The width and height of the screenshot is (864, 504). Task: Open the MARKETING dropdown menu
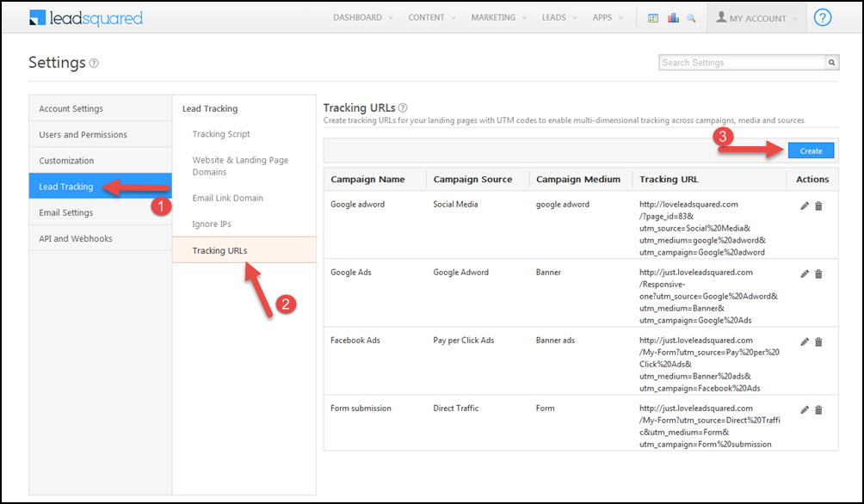pyautogui.click(x=497, y=17)
